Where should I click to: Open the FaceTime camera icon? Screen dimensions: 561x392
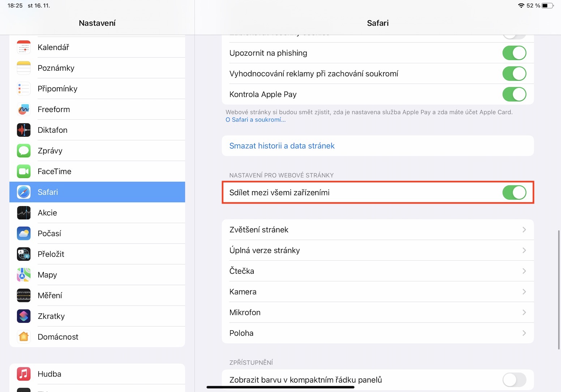point(24,171)
